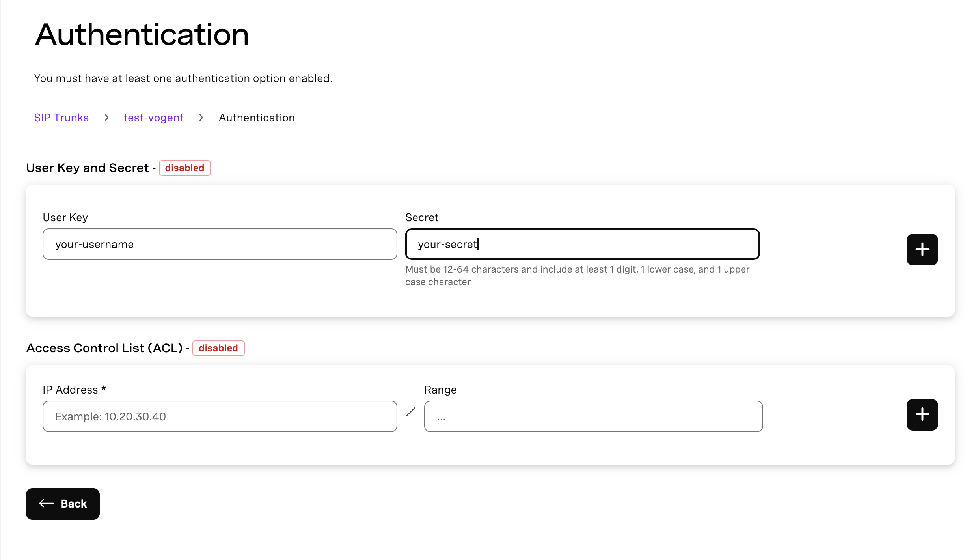Click the Authentication page title
Image resolution: width=980 pixels, height=560 pixels.
pyautogui.click(x=142, y=35)
